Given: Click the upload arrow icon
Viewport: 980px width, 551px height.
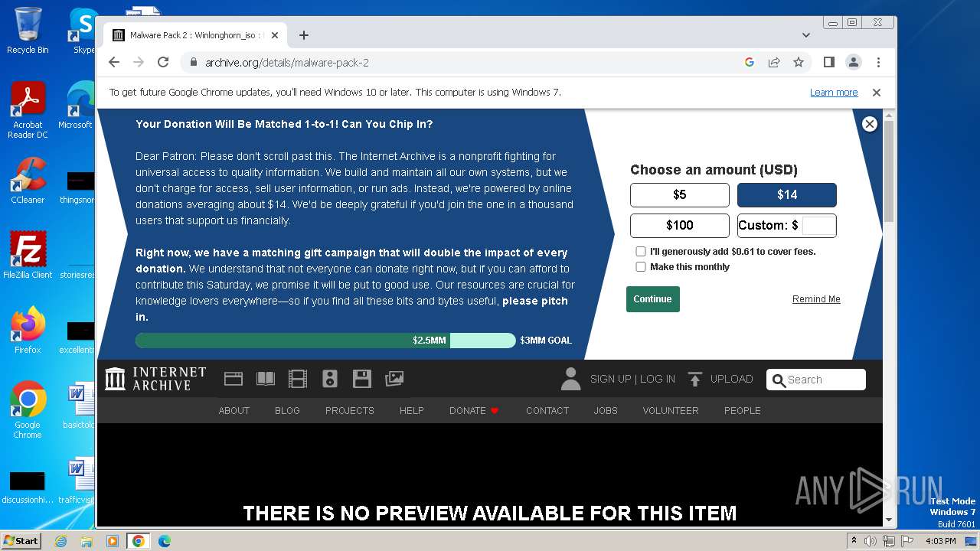Looking at the screenshot, I should click(694, 379).
